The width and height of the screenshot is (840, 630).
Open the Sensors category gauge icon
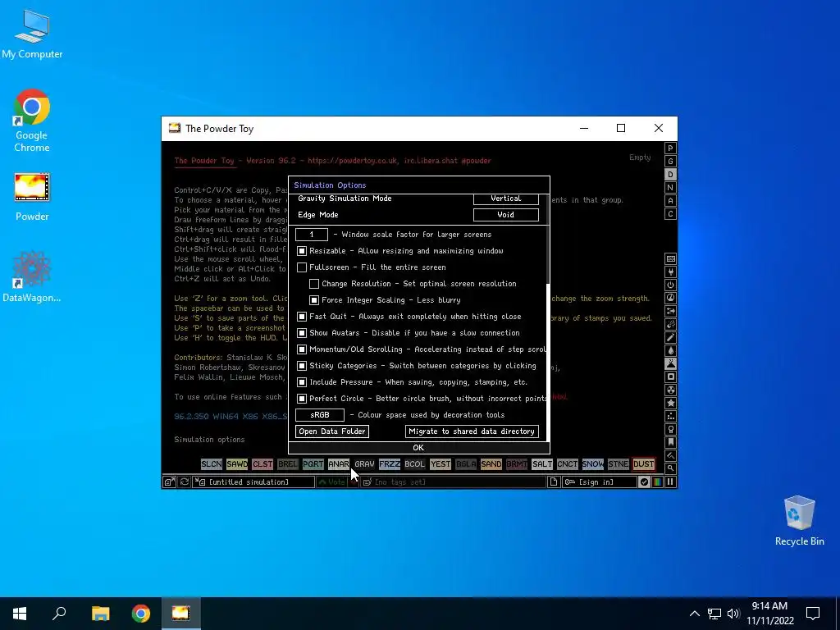pyautogui.click(x=670, y=298)
